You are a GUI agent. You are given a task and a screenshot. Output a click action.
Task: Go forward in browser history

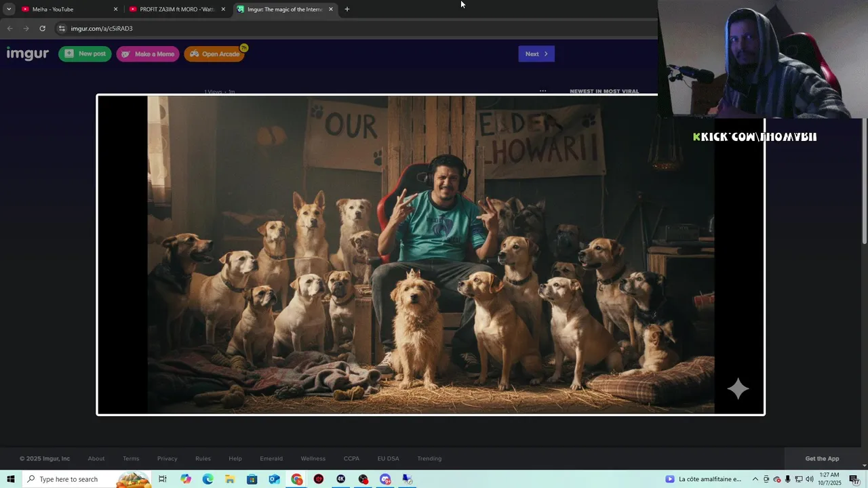click(26, 28)
